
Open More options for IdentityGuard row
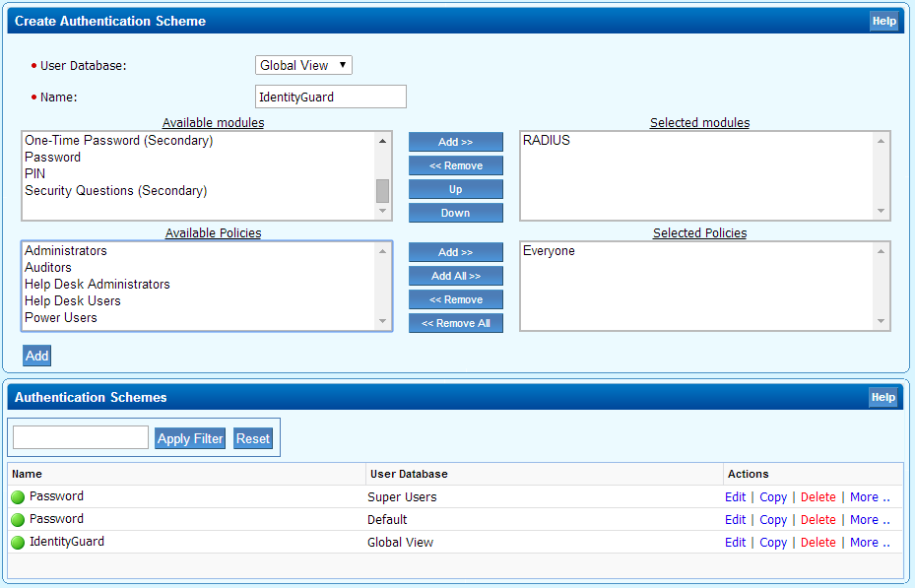(x=870, y=543)
